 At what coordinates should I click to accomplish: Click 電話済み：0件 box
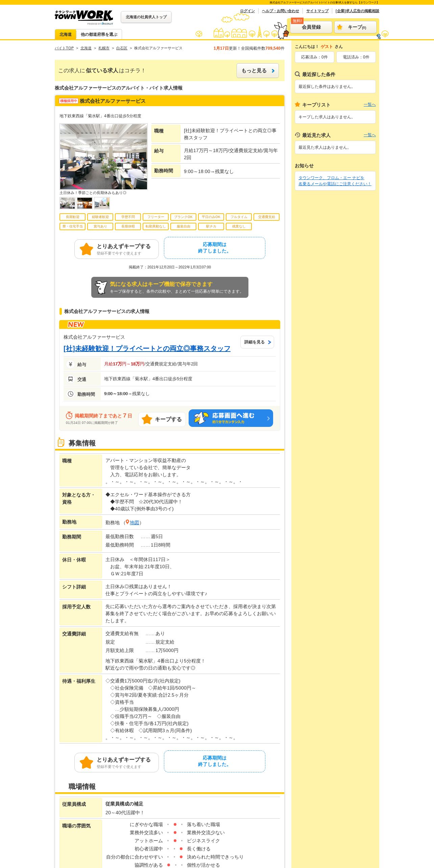coord(356,57)
